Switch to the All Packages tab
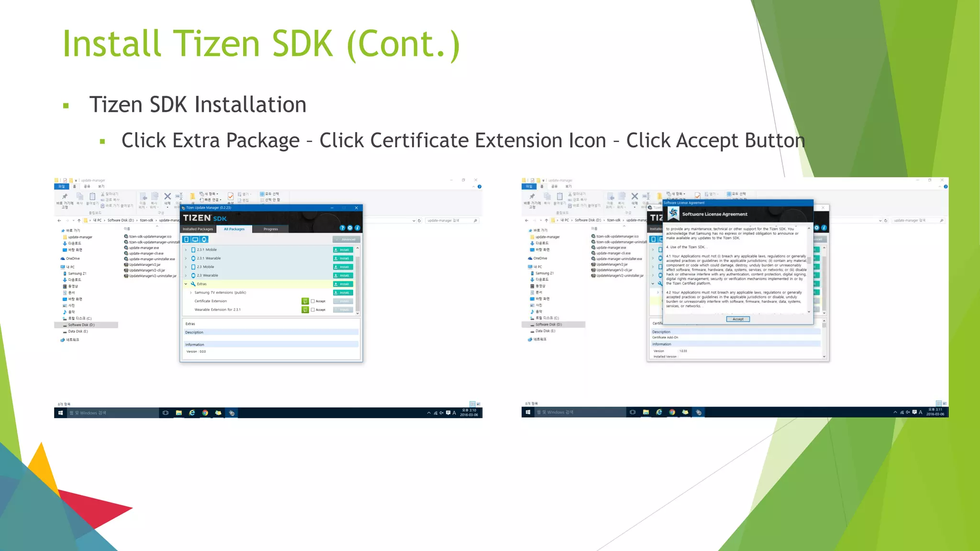980x551 pixels. [x=234, y=229]
